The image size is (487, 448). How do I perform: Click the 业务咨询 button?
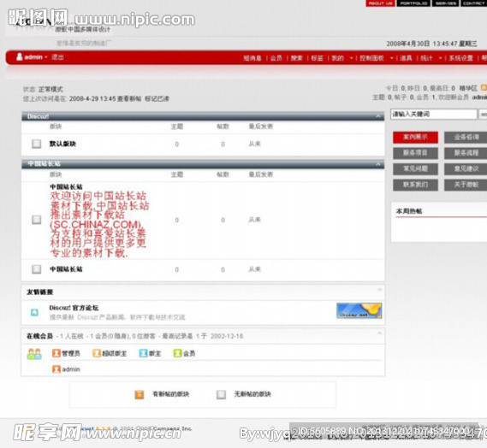point(466,137)
